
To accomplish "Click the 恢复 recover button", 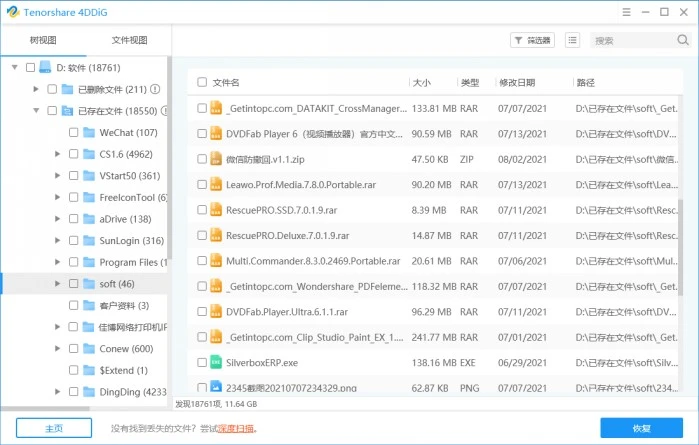I will pos(641,428).
